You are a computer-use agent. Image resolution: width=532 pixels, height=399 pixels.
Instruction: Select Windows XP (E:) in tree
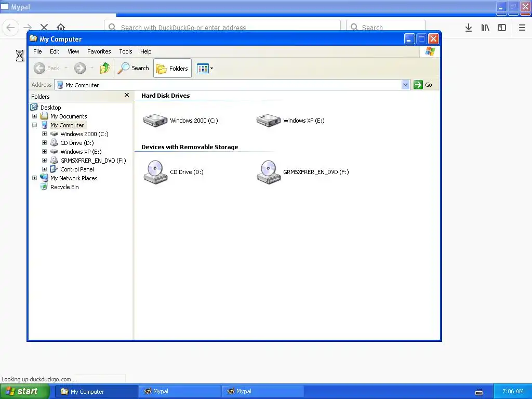[x=81, y=152]
